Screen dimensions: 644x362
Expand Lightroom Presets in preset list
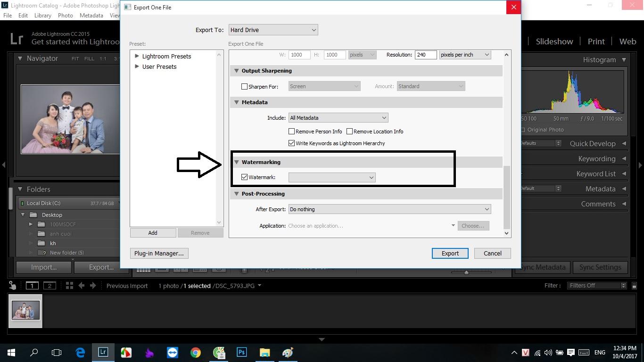coord(137,56)
